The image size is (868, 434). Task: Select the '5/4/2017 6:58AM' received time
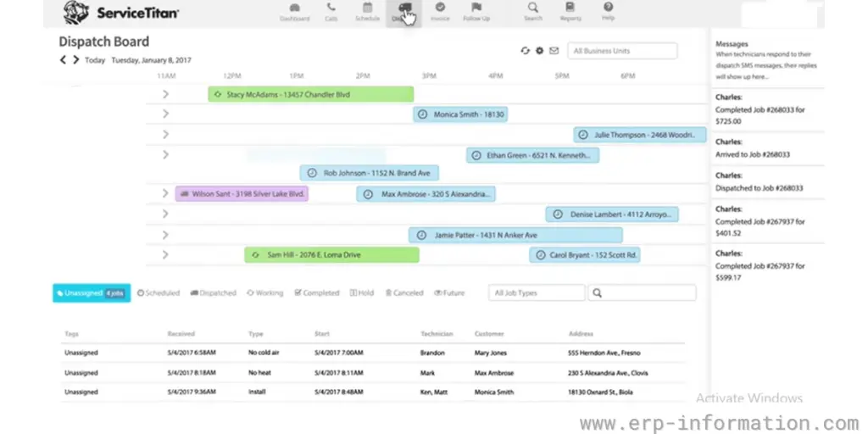click(x=192, y=353)
